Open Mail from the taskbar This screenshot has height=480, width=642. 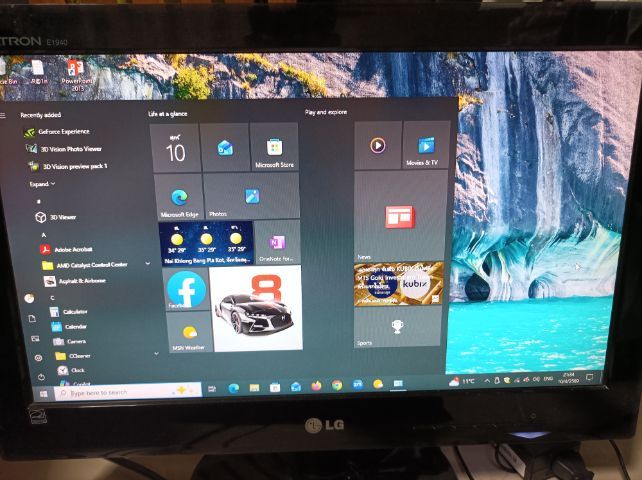point(296,386)
